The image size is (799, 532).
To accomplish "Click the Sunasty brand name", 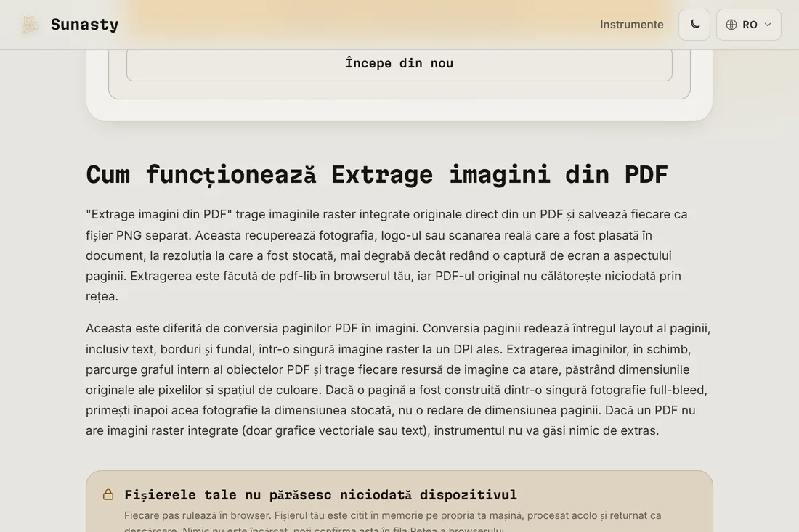I will [84, 25].
